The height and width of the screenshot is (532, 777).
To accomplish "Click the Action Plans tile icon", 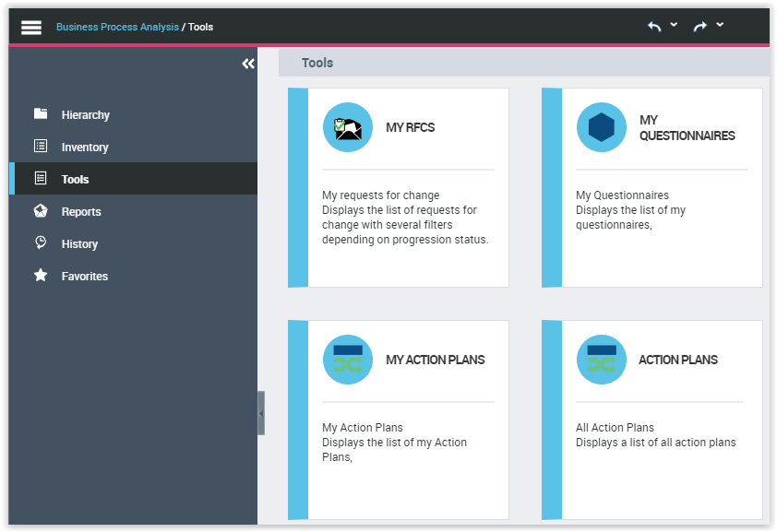I will pyautogui.click(x=602, y=360).
